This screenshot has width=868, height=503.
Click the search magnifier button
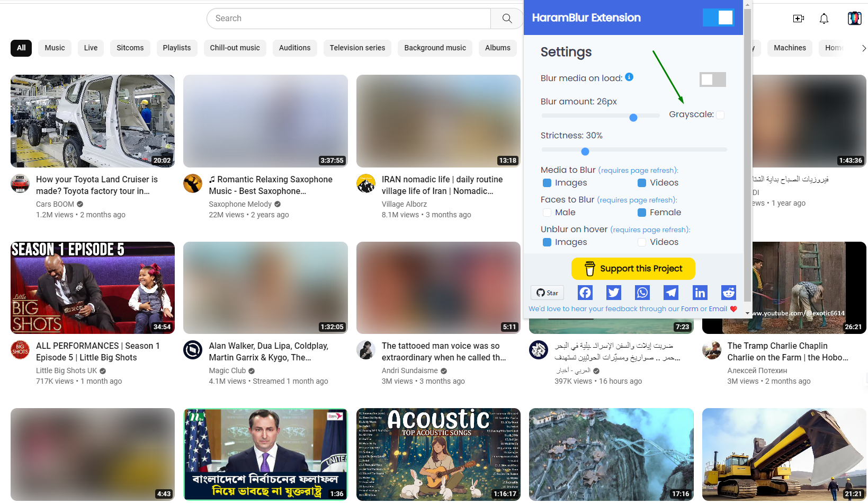click(507, 19)
